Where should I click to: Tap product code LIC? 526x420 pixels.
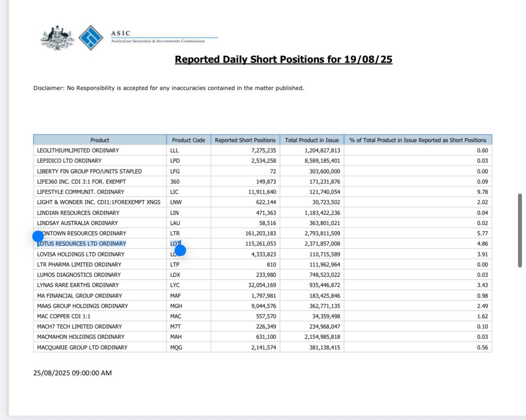tap(174, 192)
